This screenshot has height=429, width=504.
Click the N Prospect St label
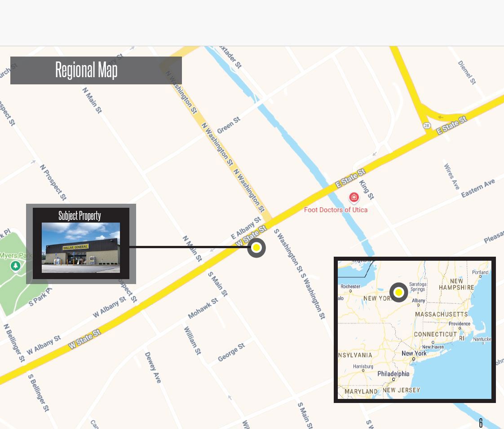53,182
